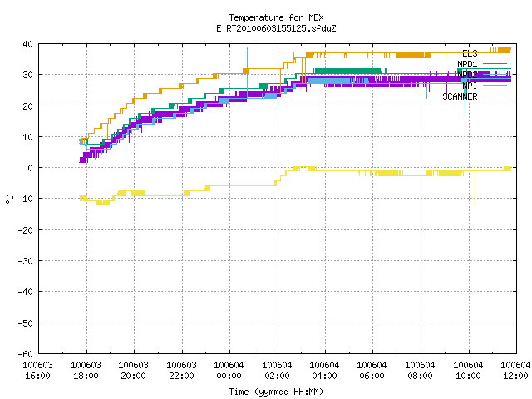The height and width of the screenshot is (399, 532).
Task: Click the x-axis tick label 100604 00:00
Action: [x=229, y=371]
